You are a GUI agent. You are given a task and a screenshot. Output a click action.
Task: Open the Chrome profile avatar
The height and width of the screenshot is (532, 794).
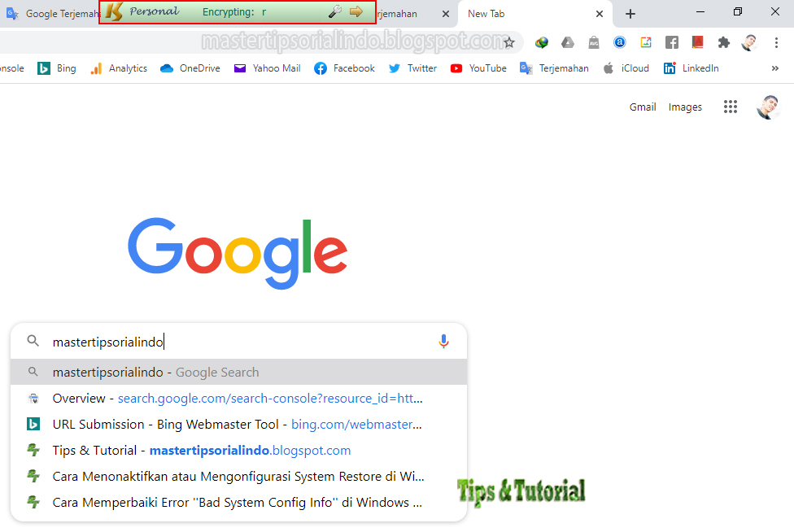(748, 41)
